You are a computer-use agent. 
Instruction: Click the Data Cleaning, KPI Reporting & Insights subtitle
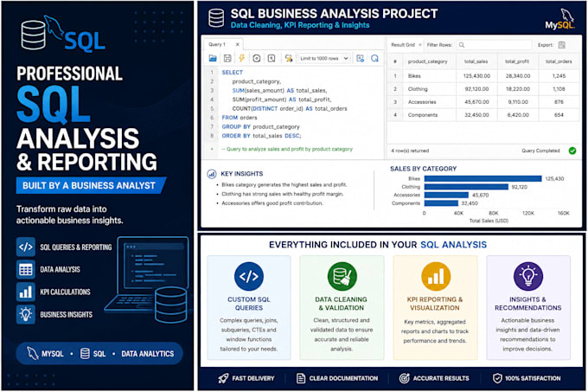pos(300,25)
